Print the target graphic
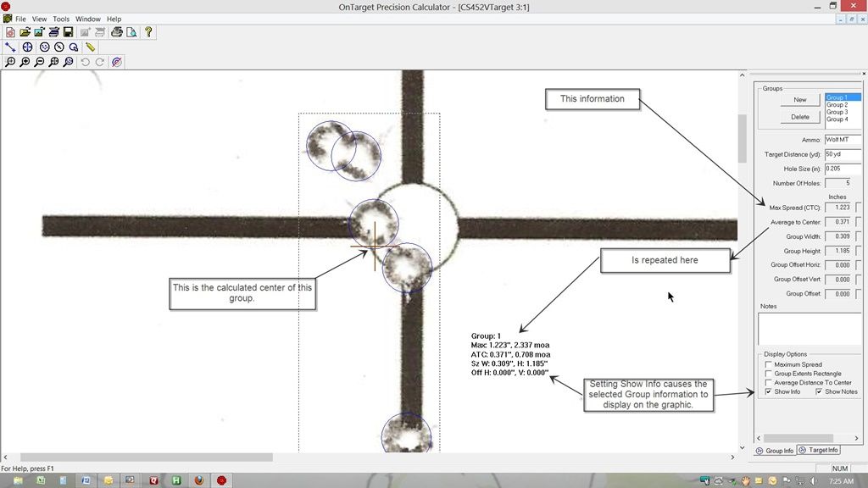The width and height of the screenshot is (868, 488). point(116,32)
